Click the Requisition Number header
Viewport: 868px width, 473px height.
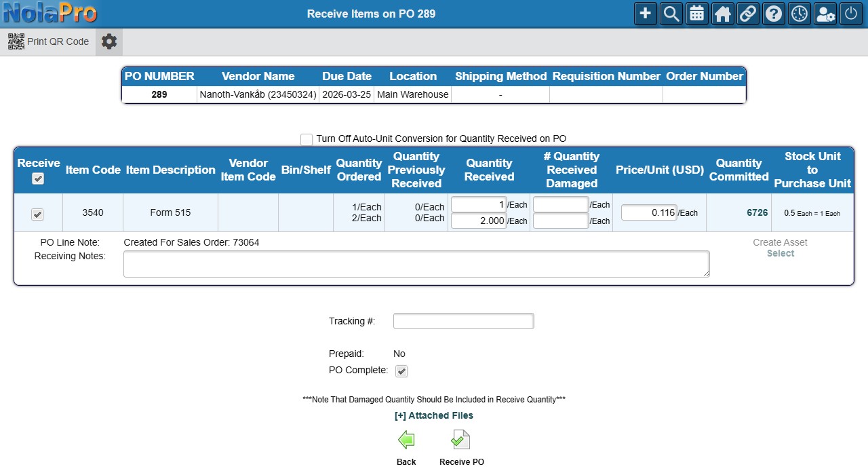click(x=606, y=76)
